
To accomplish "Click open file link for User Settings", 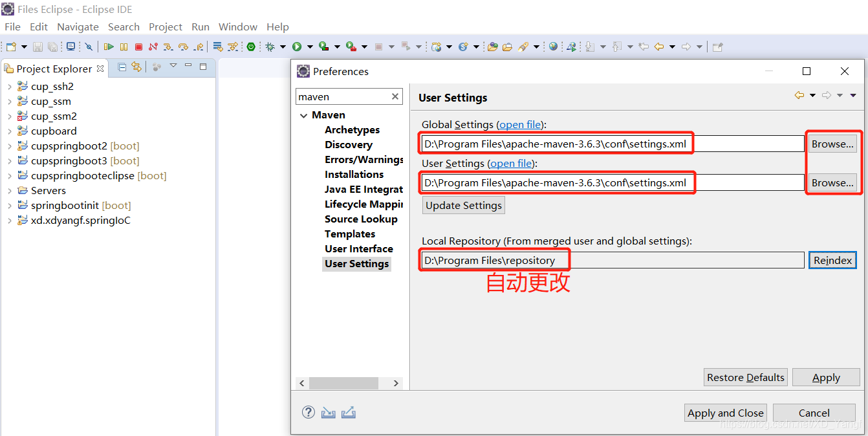I will [511, 163].
